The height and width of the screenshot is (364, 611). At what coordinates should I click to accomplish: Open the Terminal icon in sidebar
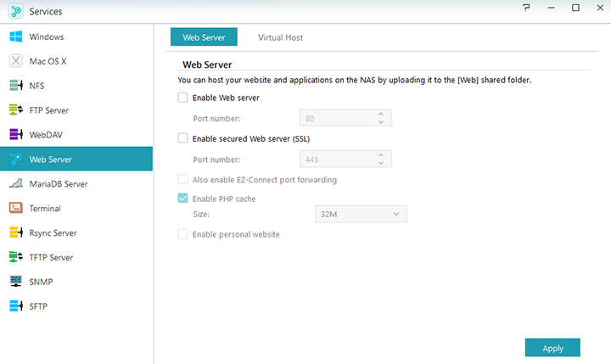(x=15, y=208)
